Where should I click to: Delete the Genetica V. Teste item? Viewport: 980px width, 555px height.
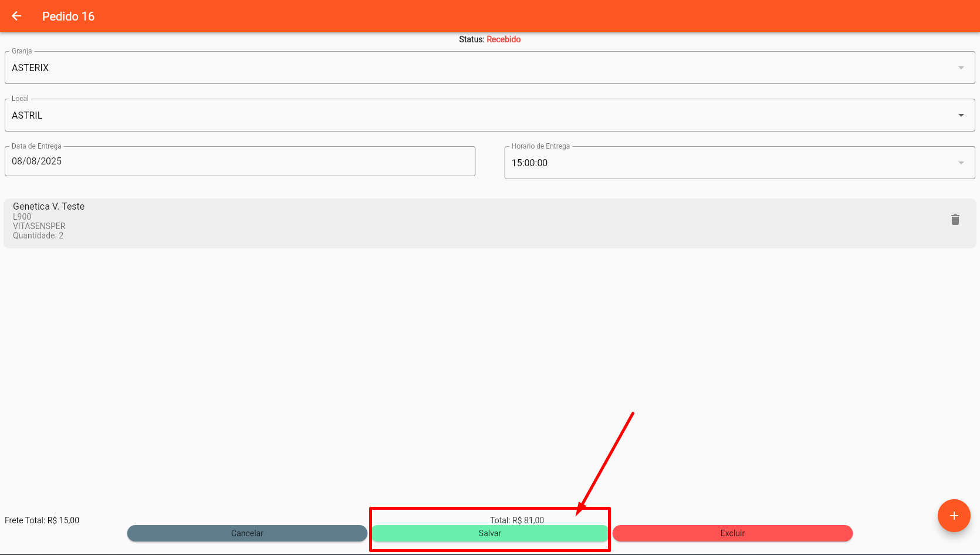point(955,220)
